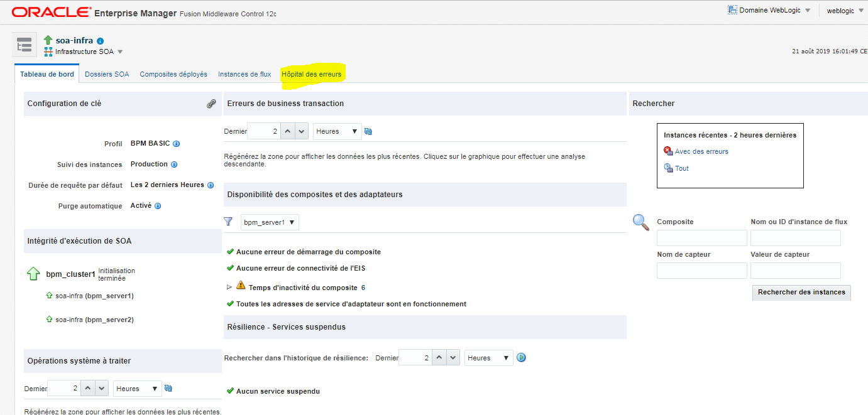Open the bpm_server1 server dropdown
The width and height of the screenshot is (868, 415).
click(270, 222)
